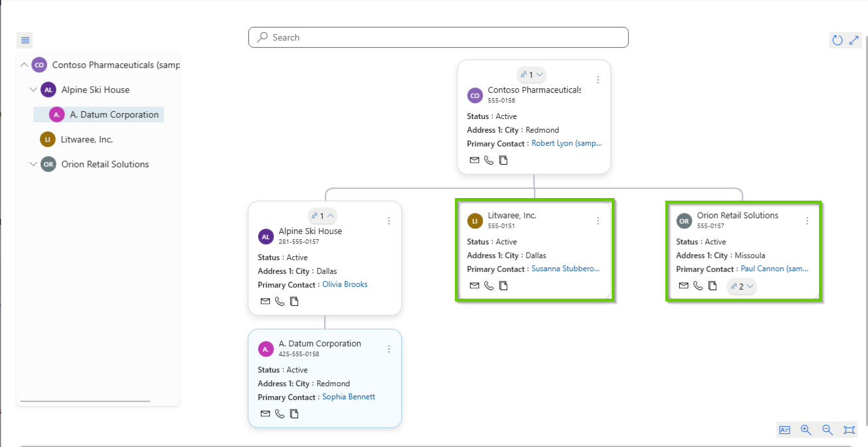The width and height of the screenshot is (868, 447).
Task: Open more options menu on Orion Retail Solutions card
Action: (807, 221)
